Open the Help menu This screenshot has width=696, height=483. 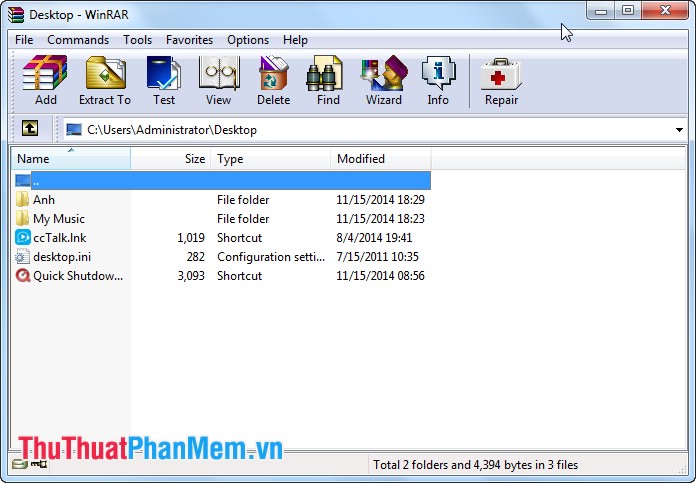click(295, 40)
